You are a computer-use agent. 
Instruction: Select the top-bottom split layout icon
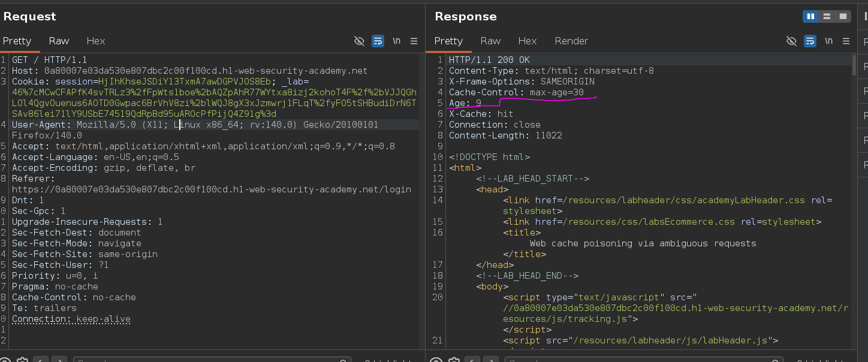[x=827, y=16]
